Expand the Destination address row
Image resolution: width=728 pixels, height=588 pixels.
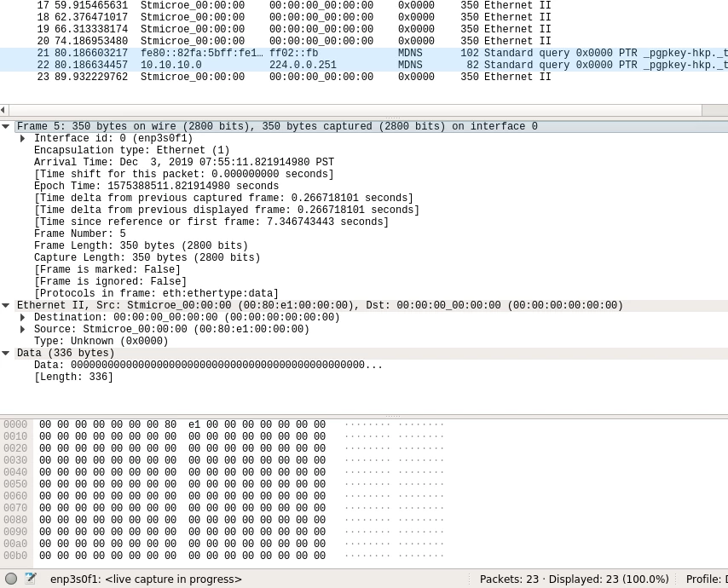pyautogui.click(x=22, y=318)
